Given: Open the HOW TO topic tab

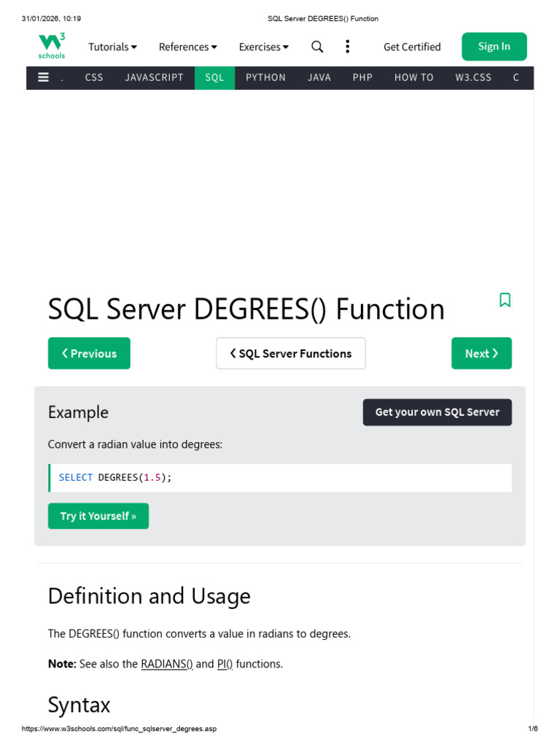Looking at the screenshot, I should [414, 77].
